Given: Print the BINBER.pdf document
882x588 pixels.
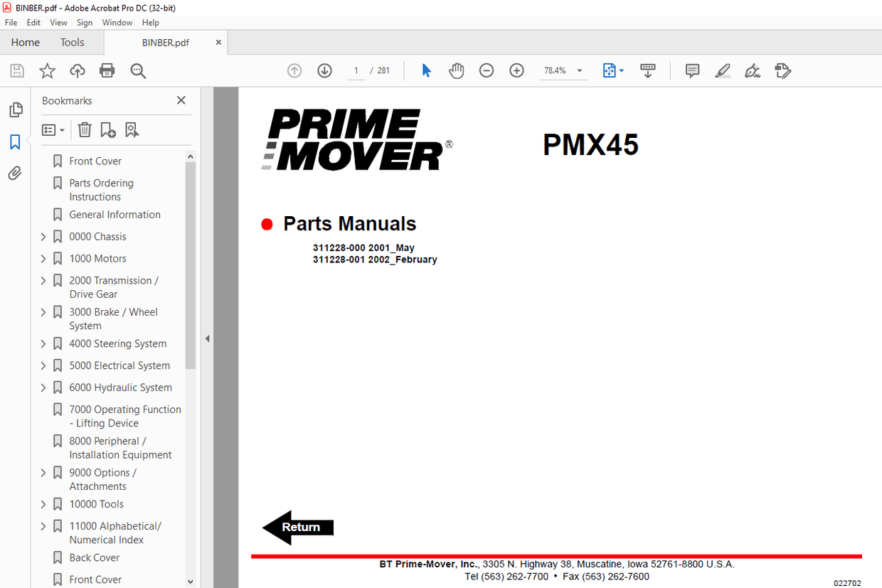Looking at the screenshot, I should (106, 70).
